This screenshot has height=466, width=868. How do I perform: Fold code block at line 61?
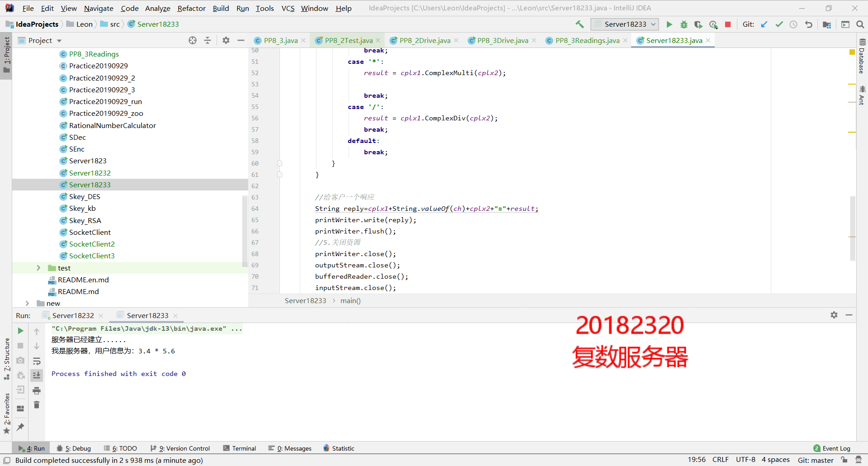[279, 175]
